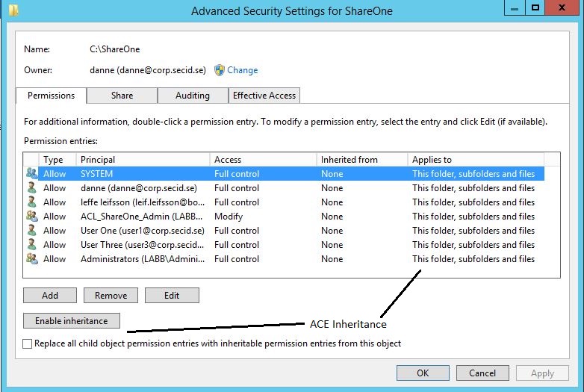584x392 pixels.
Task: Click the SYSTEM group principal icon
Action: pos(31,174)
